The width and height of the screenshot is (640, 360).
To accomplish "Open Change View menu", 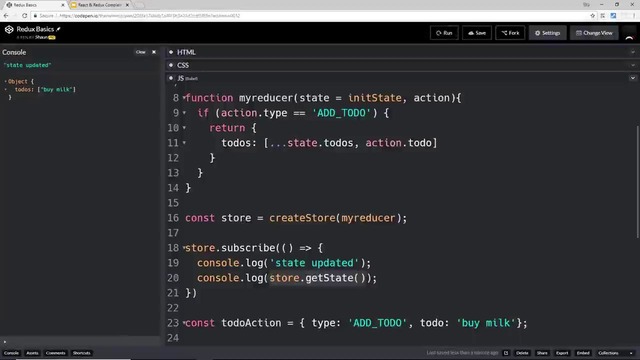I will [x=594, y=33].
